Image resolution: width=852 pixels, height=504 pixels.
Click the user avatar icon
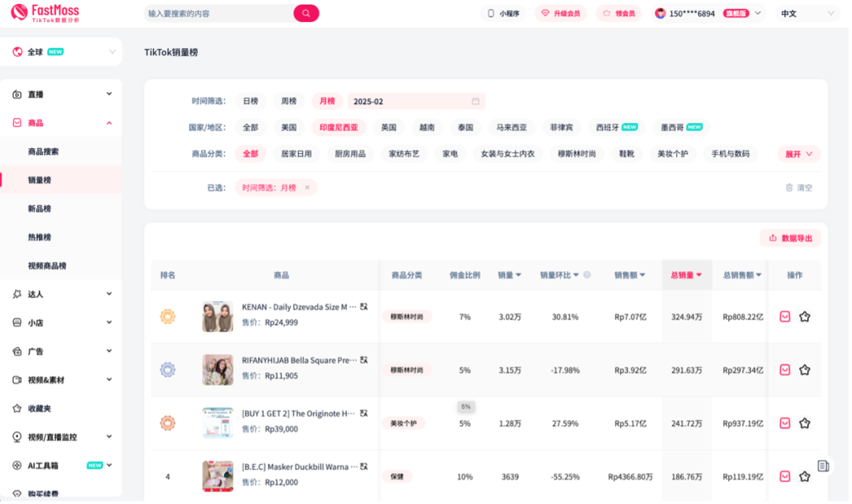pyautogui.click(x=660, y=13)
